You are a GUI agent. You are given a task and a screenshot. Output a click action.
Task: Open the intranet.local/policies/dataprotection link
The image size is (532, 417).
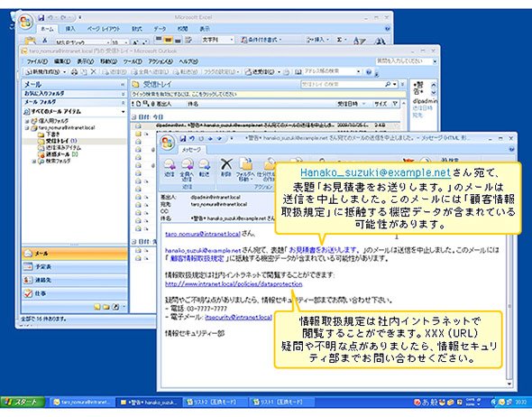coord(234,284)
